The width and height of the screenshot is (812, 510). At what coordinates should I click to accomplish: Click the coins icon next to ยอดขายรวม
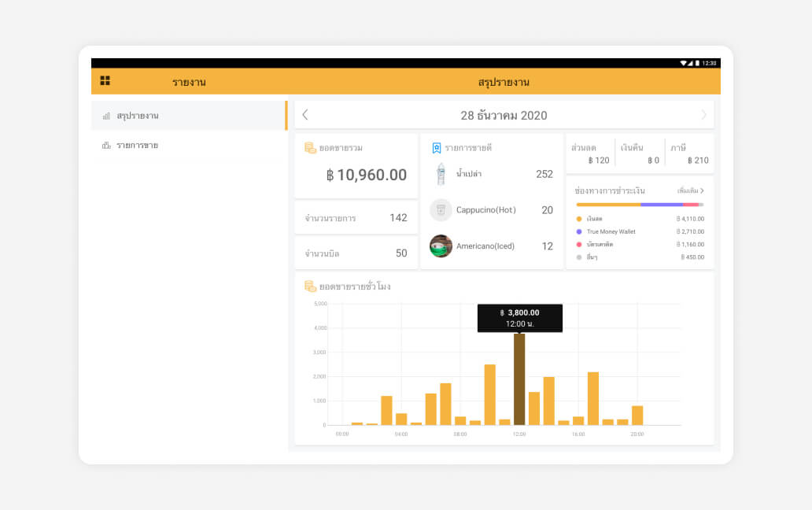point(310,148)
